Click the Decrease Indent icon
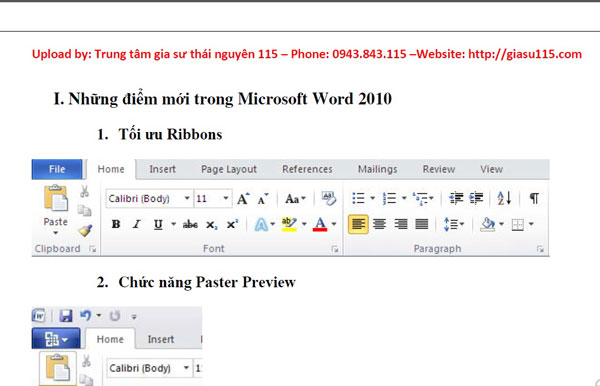This screenshot has height=386, width=600. [x=456, y=198]
